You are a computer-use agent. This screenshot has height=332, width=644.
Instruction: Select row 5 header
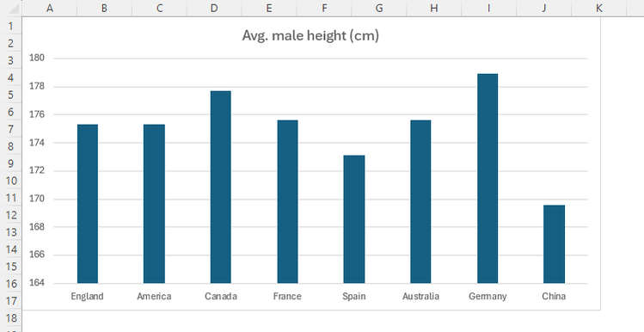10,95
